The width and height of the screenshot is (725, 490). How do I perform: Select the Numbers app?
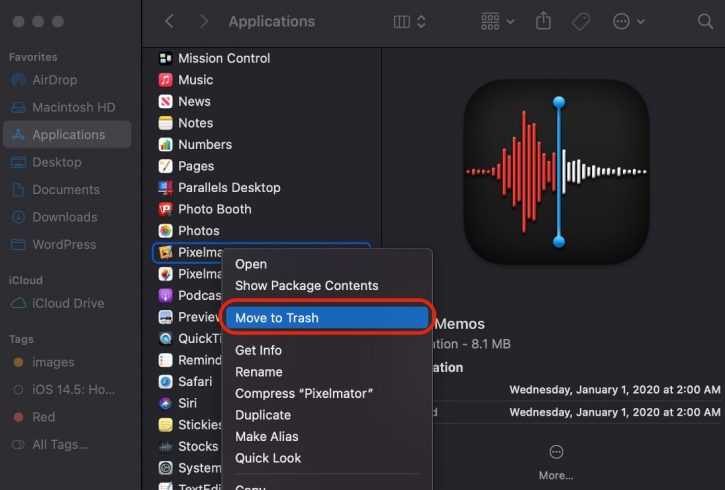tap(262, 145)
